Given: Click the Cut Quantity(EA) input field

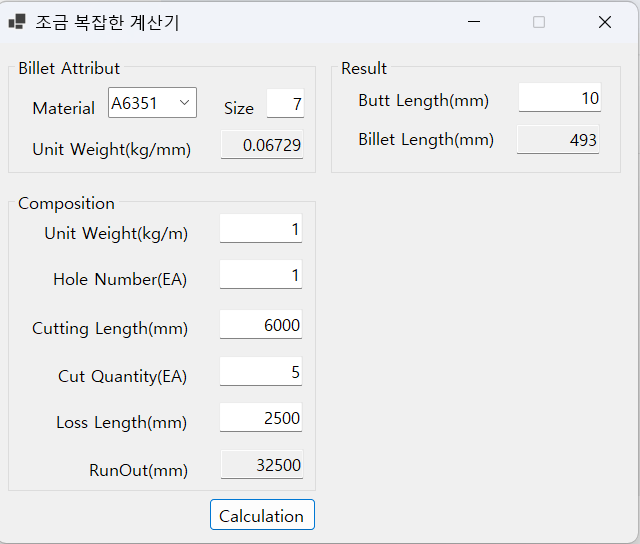Looking at the screenshot, I should pyautogui.click(x=261, y=371).
